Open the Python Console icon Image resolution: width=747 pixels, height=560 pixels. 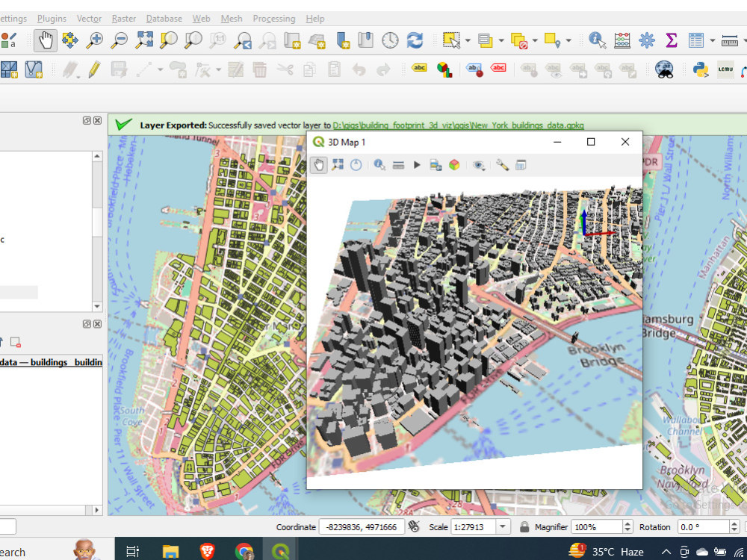click(x=701, y=69)
